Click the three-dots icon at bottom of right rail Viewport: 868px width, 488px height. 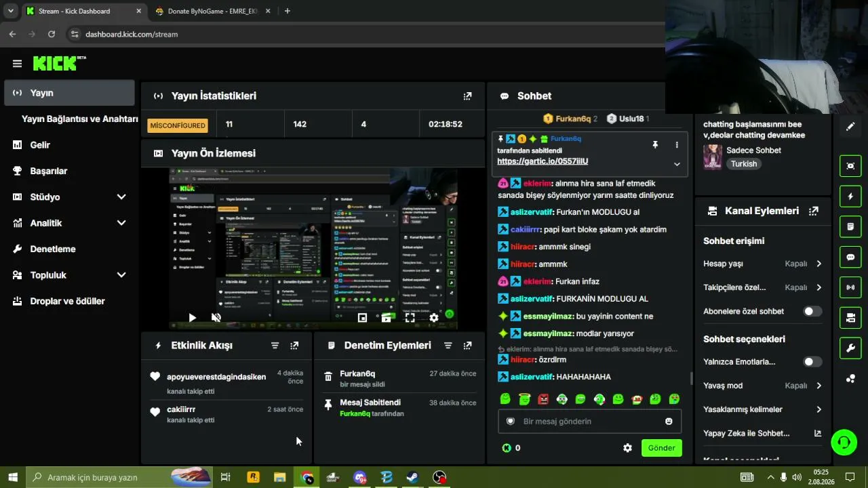(850, 379)
